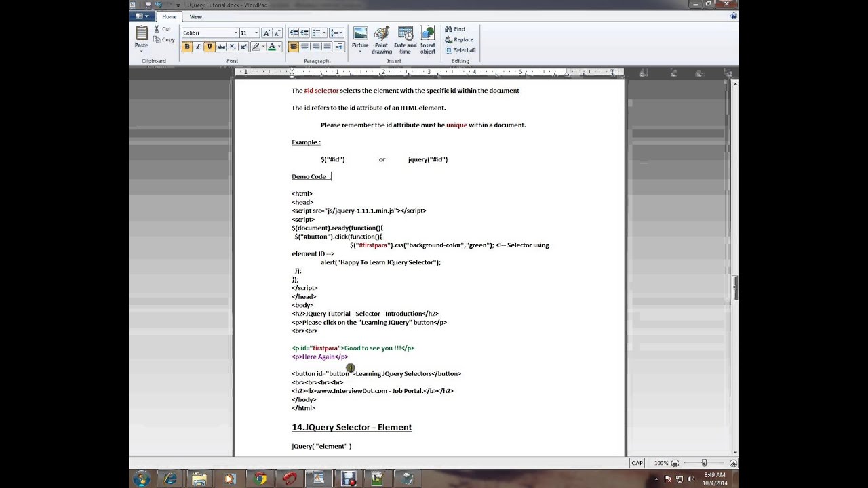Viewport: 868px width, 488px height.
Task: Toggle Underline formatting
Action: point(209,47)
